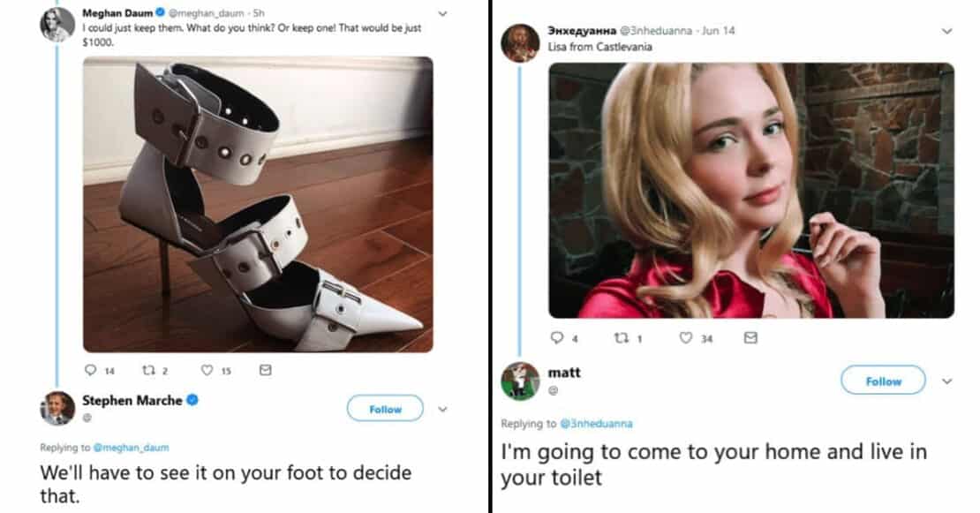This screenshot has height=513, width=980.
Task: Follow matt
Action: coord(882,381)
